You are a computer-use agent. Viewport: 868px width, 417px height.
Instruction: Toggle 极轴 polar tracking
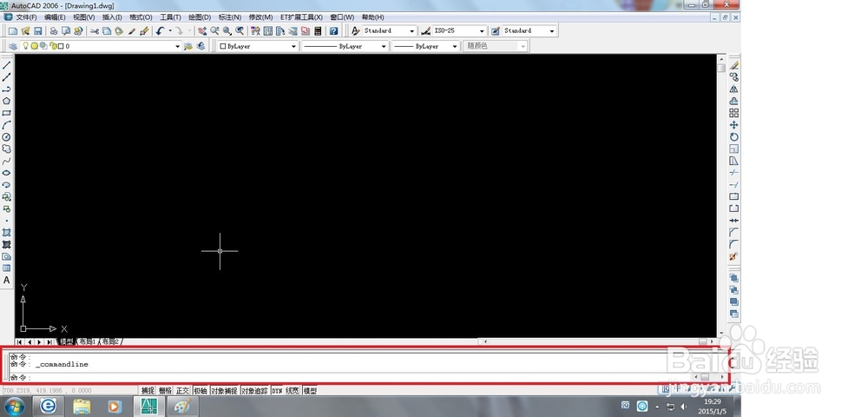(201, 391)
